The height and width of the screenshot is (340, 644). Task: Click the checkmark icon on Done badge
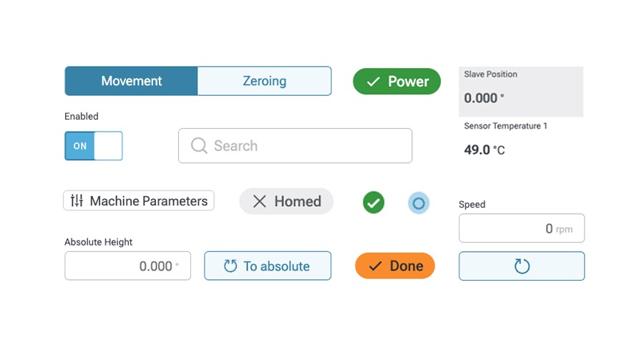click(375, 266)
